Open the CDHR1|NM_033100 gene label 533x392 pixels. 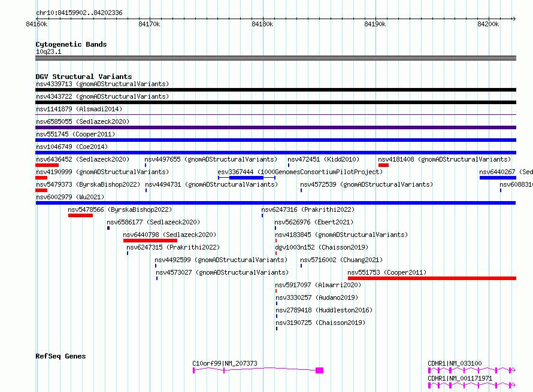pos(455,363)
